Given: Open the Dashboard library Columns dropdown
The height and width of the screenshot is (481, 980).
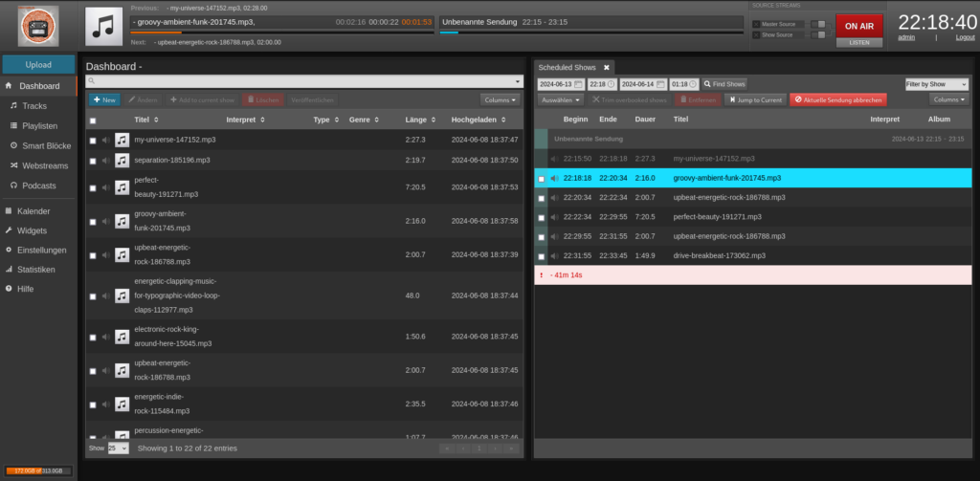Looking at the screenshot, I should coord(500,100).
